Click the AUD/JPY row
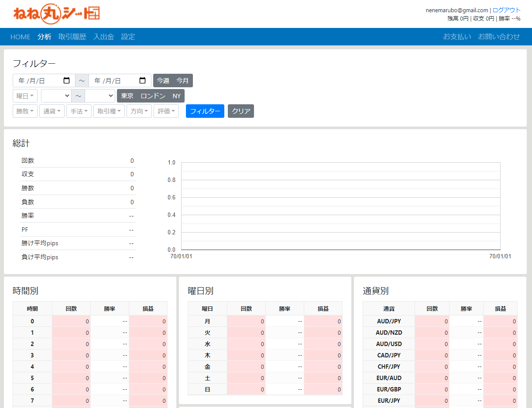The height and width of the screenshot is (408, 532). coord(440,321)
